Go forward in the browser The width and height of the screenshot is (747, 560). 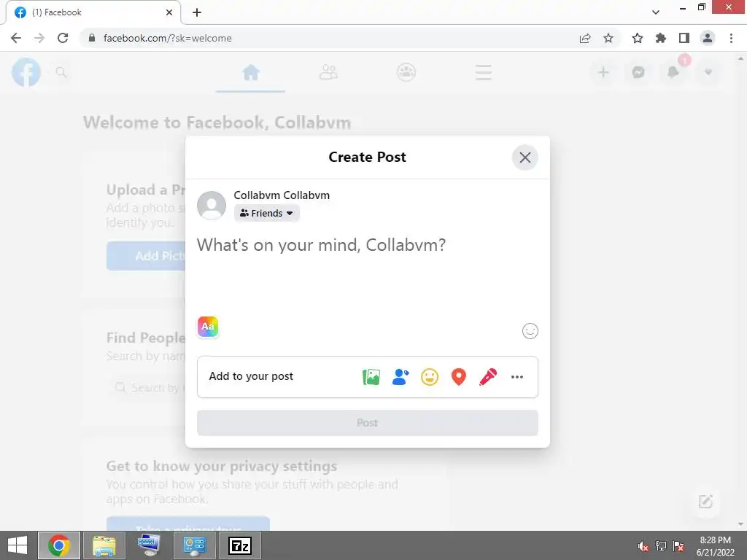39,38
